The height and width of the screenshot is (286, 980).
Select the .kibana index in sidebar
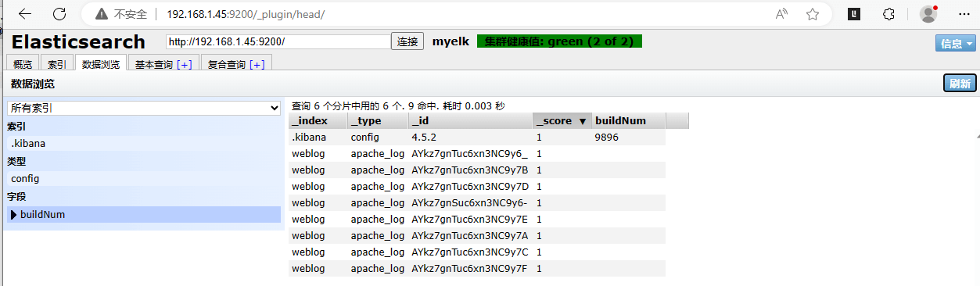click(x=144, y=144)
